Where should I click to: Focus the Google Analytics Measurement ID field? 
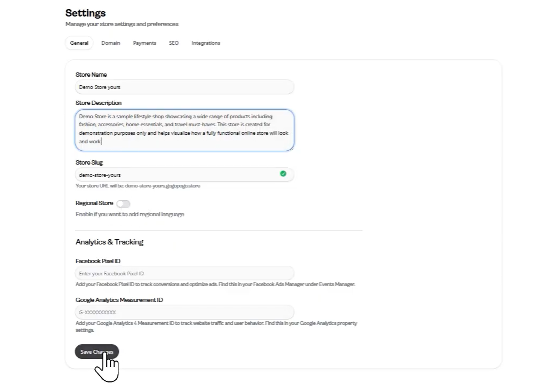(184, 312)
